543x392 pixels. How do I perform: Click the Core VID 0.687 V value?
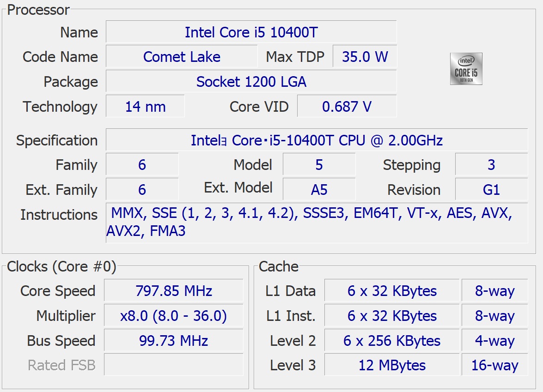(347, 107)
